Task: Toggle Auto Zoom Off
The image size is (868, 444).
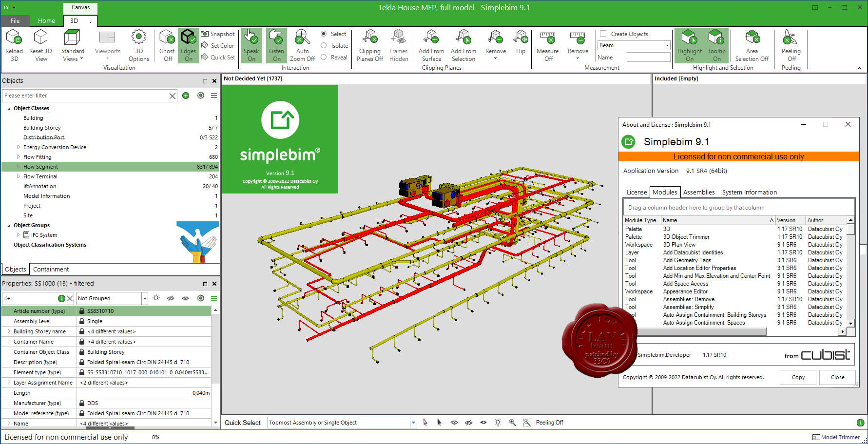Action: click(302, 45)
